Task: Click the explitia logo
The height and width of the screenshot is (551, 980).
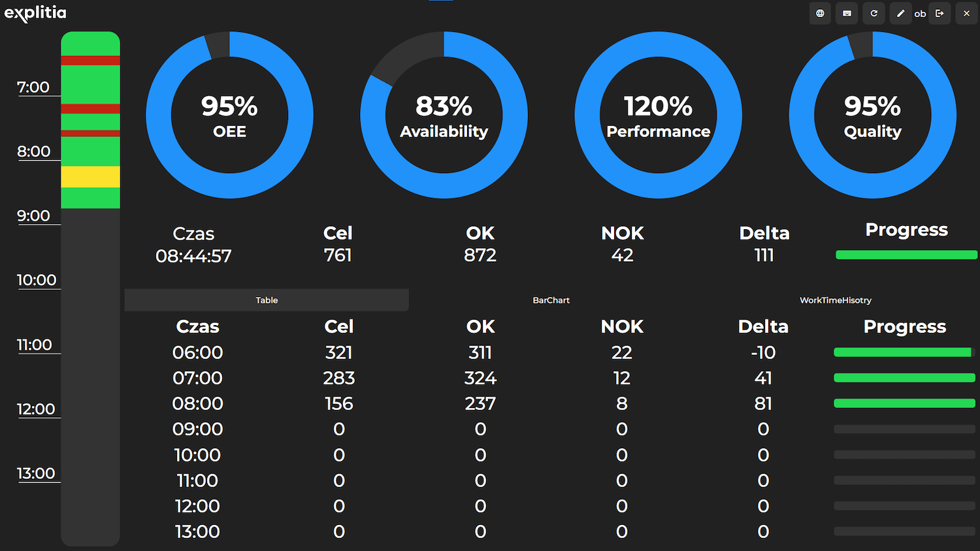Action: [x=35, y=13]
